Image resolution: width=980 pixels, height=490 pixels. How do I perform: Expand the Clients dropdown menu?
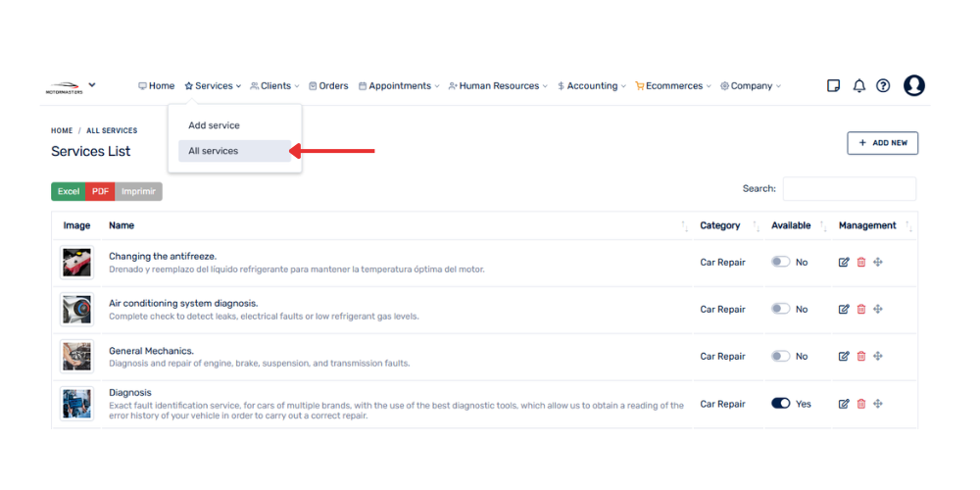(x=275, y=86)
